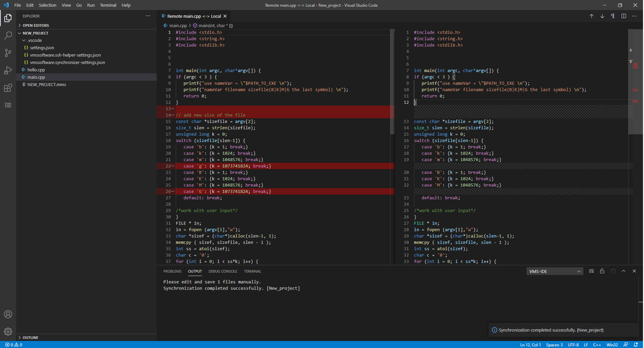This screenshot has width=644, height=348.
Task: Open the Run and Debug view
Action: tap(8, 70)
